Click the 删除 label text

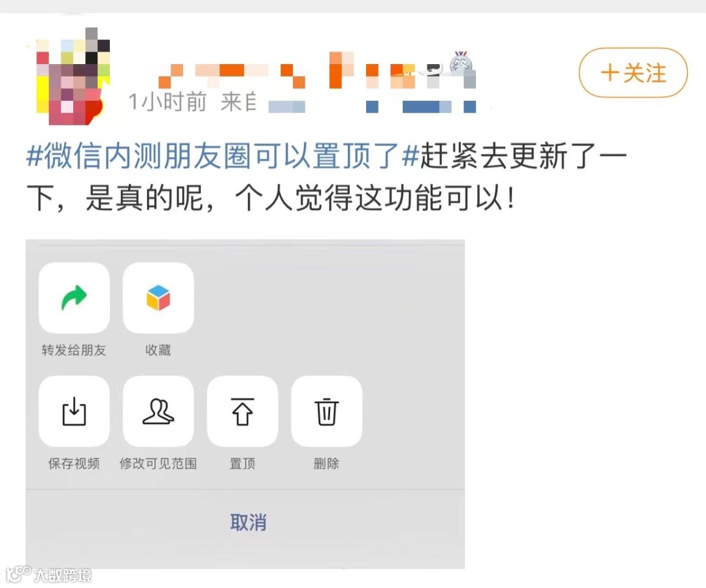point(326,464)
